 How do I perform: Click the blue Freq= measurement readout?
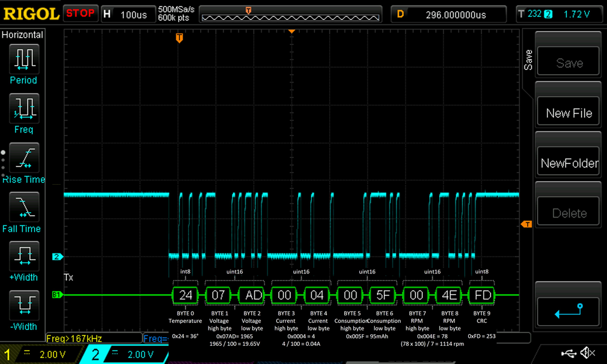point(156,338)
